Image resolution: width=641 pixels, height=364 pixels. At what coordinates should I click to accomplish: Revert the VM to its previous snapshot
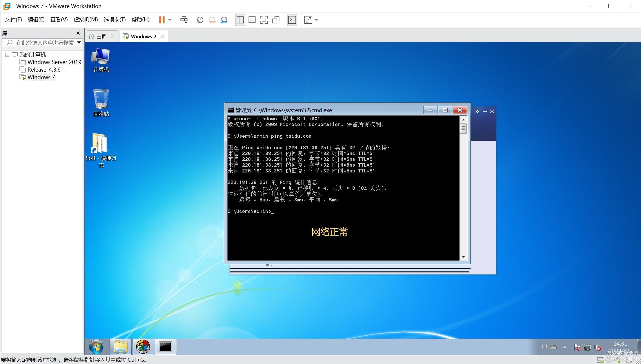click(x=212, y=20)
